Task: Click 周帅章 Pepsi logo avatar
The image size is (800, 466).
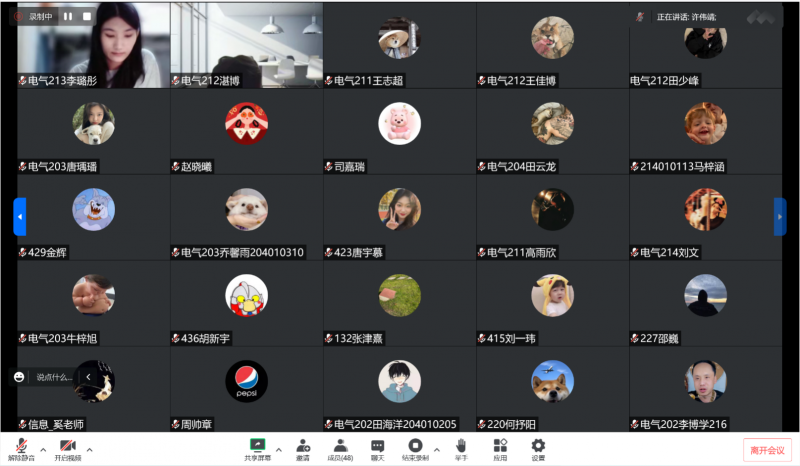Action: click(x=246, y=381)
